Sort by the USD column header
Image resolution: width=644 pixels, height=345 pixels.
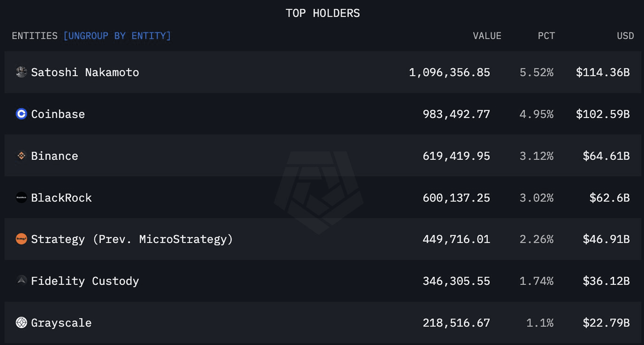pyautogui.click(x=625, y=36)
